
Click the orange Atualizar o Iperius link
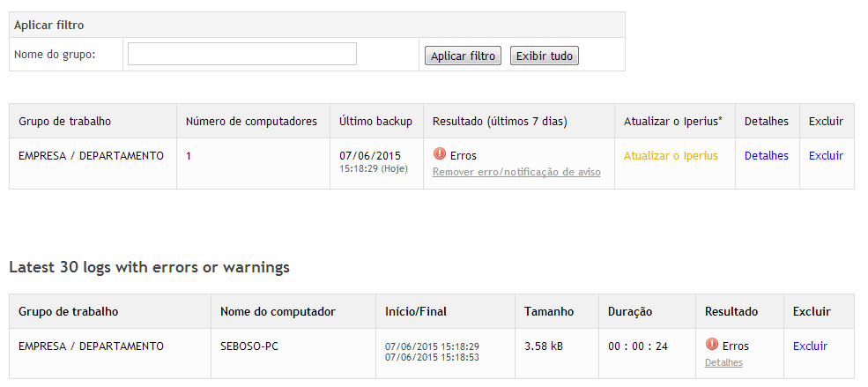point(671,155)
